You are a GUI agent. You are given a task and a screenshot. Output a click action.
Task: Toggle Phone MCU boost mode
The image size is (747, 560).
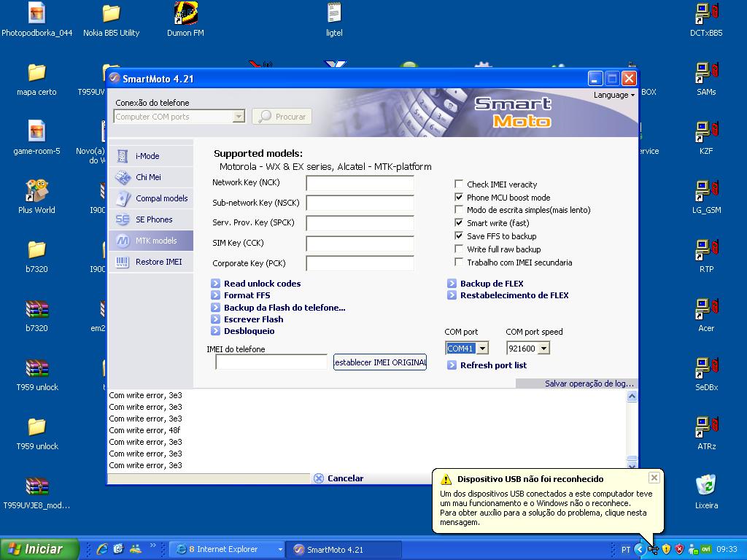[x=459, y=197]
